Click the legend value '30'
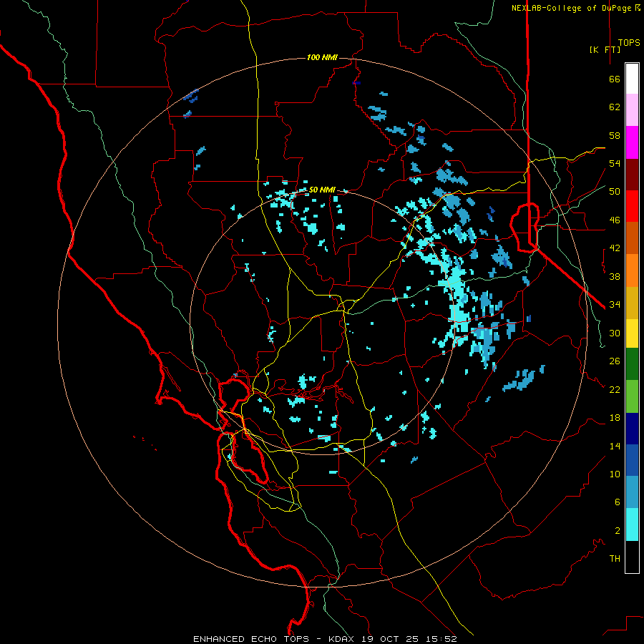Viewport: 644px width, 644px height. 615,333
